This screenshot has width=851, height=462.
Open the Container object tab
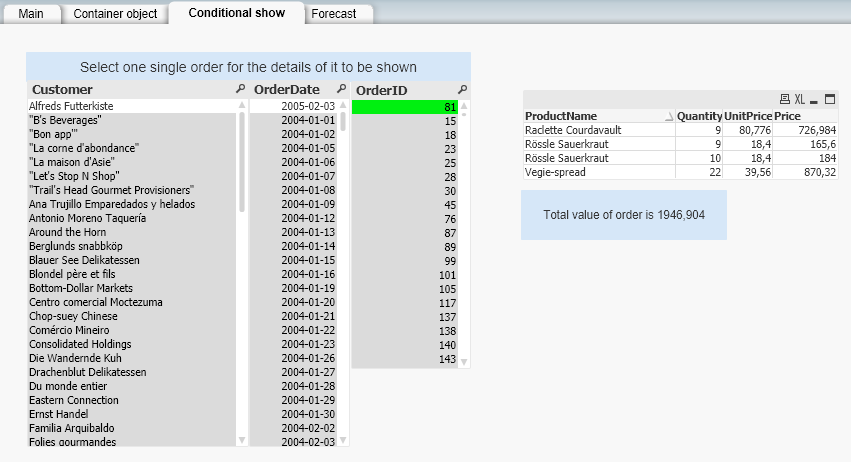coord(115,14)
